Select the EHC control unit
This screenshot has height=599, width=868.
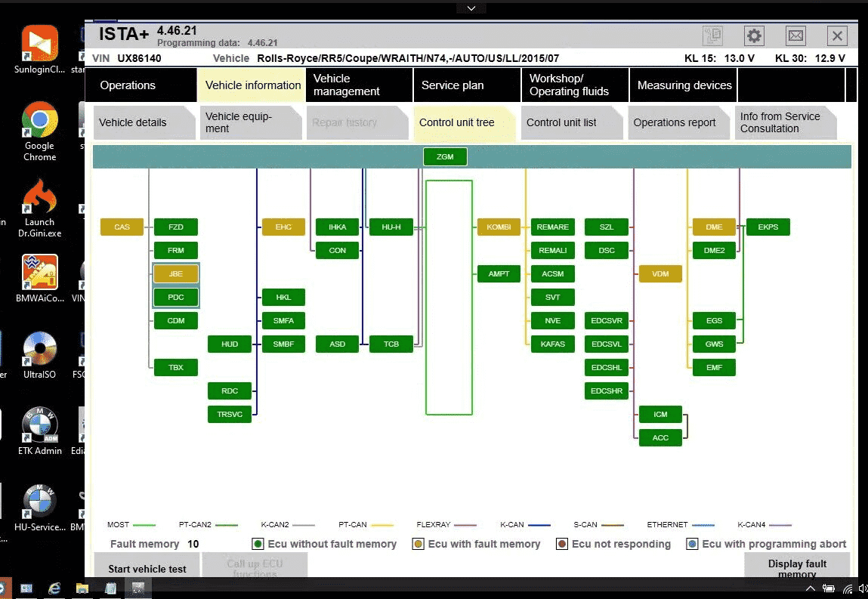pyautogui.click(x=283, y=227)
